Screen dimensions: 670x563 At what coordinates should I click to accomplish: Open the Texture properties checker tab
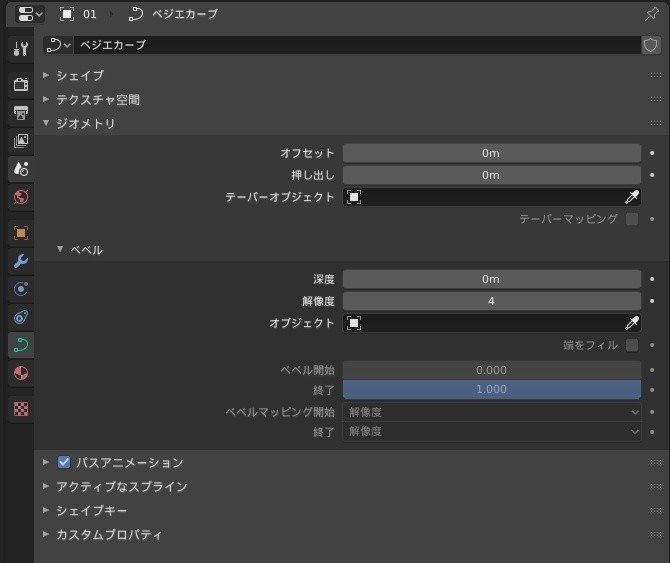pos(21,409)
